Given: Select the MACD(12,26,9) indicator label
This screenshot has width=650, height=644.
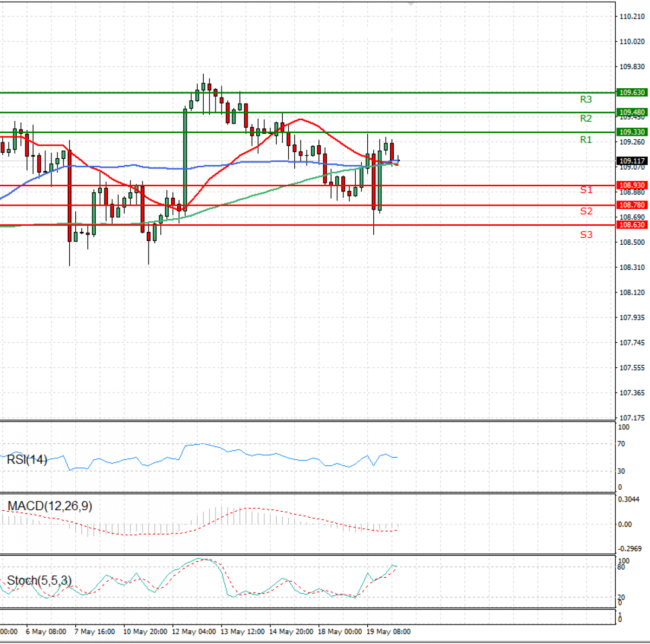Looking at the screenshot, I should (50, 506).
